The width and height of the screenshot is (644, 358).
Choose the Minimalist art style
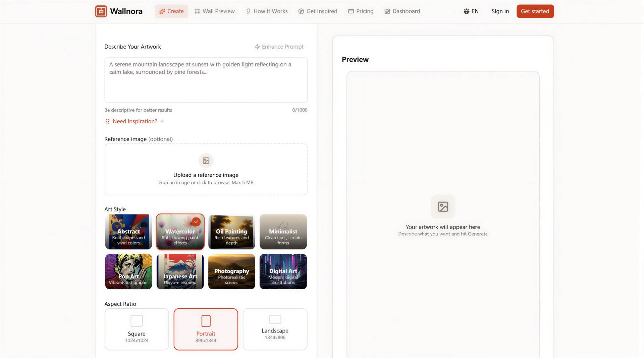pyautogui.click(x=283, y=232)
